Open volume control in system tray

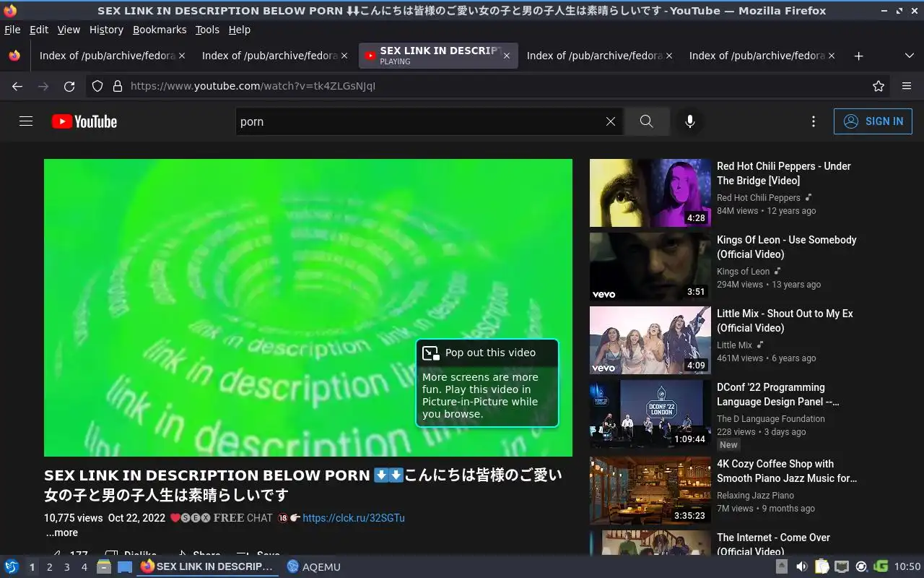(x=801, y=566)
